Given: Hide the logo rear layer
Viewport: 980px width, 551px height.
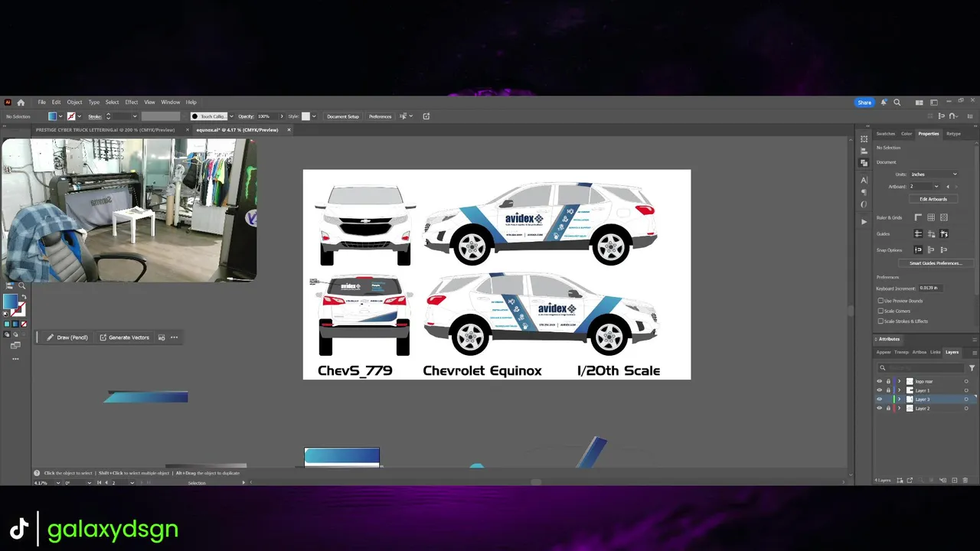Looking at the screenshot, I should click(879, 381).
